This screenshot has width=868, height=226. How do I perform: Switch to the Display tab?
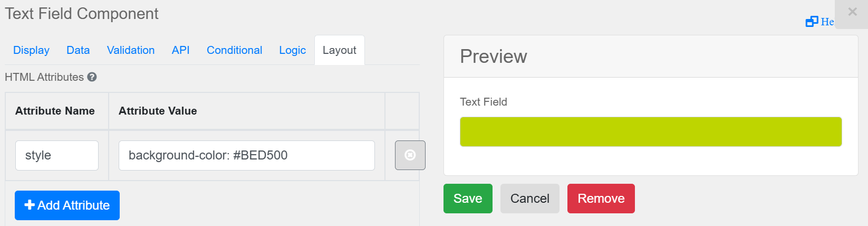point(31,50)
